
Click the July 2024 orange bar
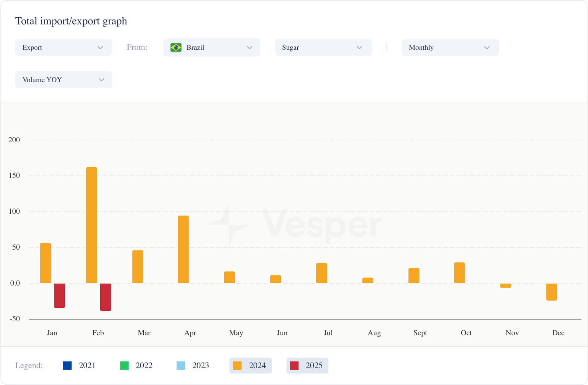(x=322, y=273)
